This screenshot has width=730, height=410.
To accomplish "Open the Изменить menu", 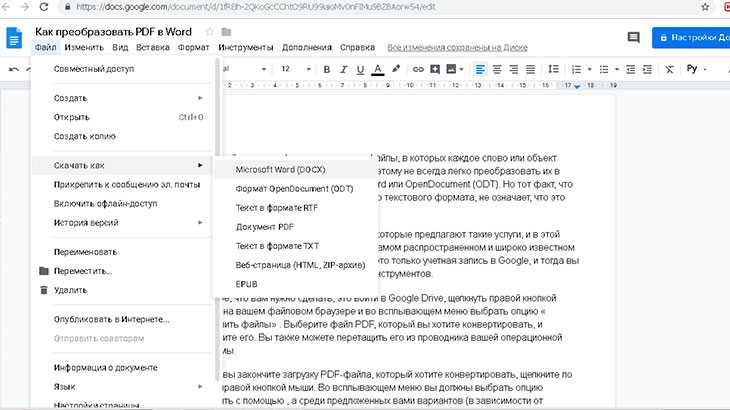I will pyautogui.click(x=84, y=47).
